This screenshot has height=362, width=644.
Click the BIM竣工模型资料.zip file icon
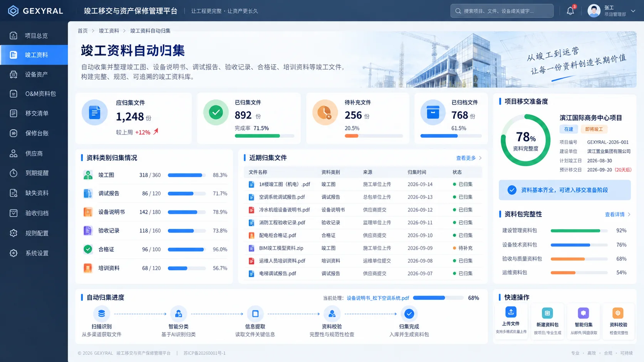(x=252, y=248)
